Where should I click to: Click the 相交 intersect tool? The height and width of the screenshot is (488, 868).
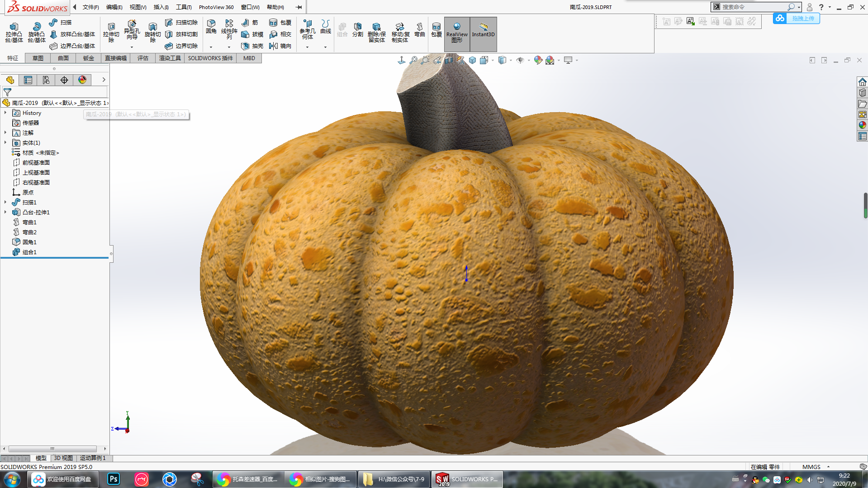tap(280, 34)
